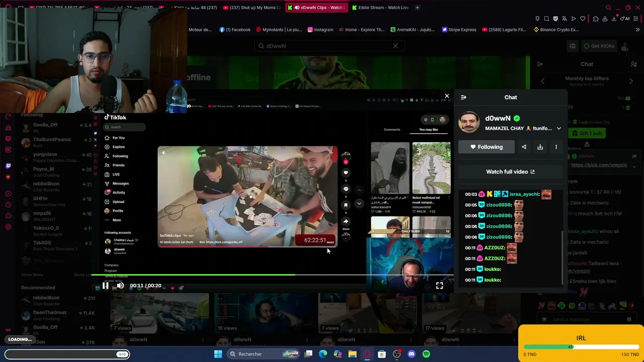
Task: Open Task View on taskbar
Action: click(x=309, y=354)
